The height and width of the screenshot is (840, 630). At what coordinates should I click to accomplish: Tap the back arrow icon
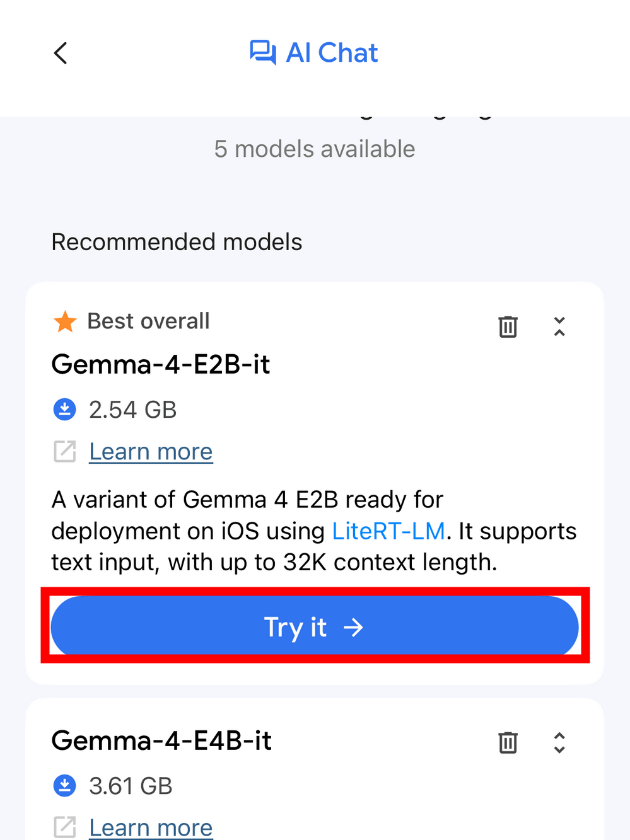tap(61, 54)
